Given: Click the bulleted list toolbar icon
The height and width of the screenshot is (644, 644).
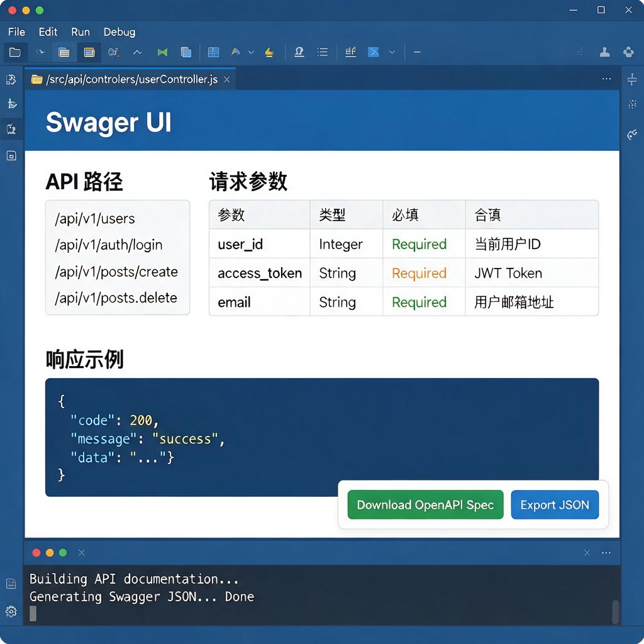Looking at the screenshot, I should pos(323,52).
